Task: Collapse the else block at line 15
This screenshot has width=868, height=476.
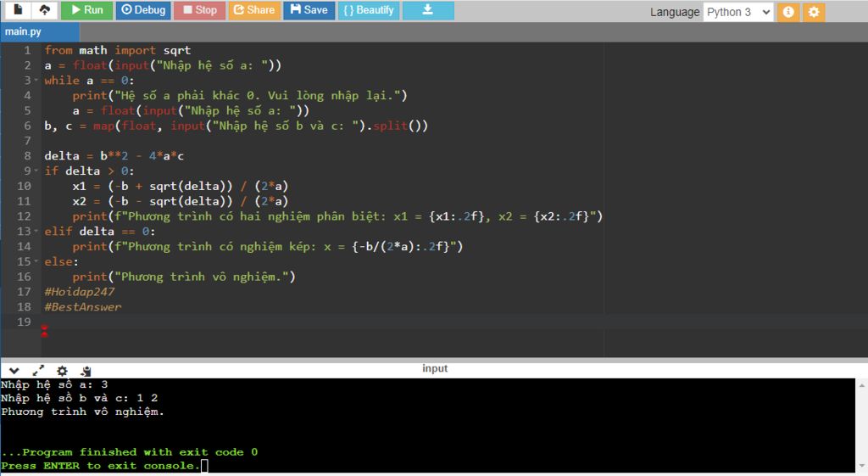Action: [36, 261]
